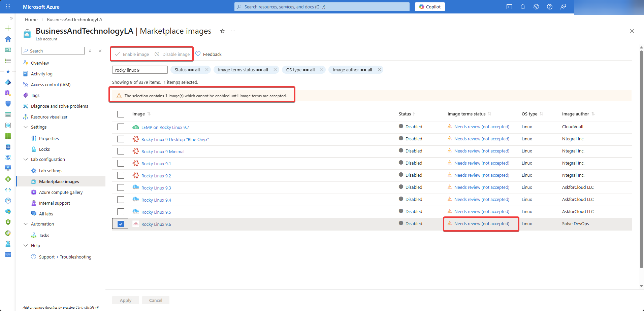Click the image filter field with rocky linux 9
Image resolution: width=644 pixels, height=311 pixels.
(140, 70)
